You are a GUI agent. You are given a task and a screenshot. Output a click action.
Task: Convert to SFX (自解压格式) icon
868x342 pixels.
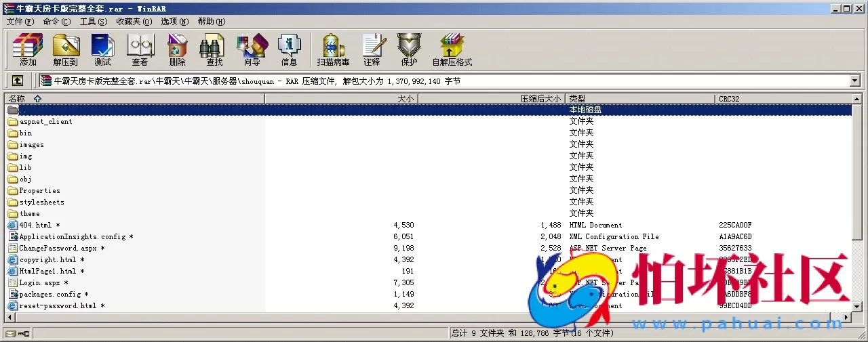point(452,49)
